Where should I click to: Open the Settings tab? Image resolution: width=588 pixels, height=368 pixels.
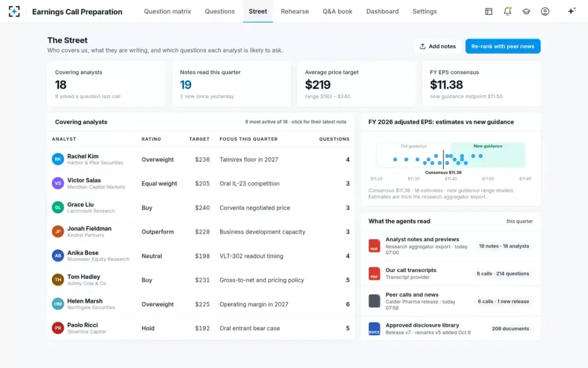[425, 11]
